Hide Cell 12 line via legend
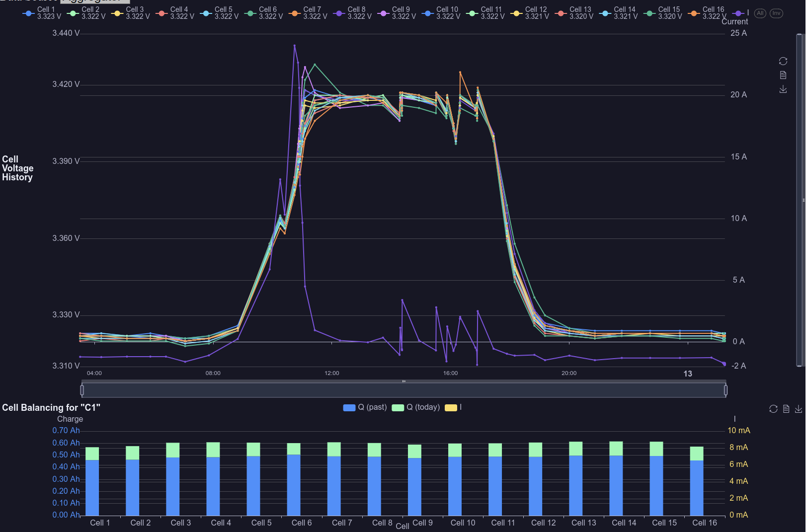The width and height of the screenshot is (807, 532). (x=530, y=13)
